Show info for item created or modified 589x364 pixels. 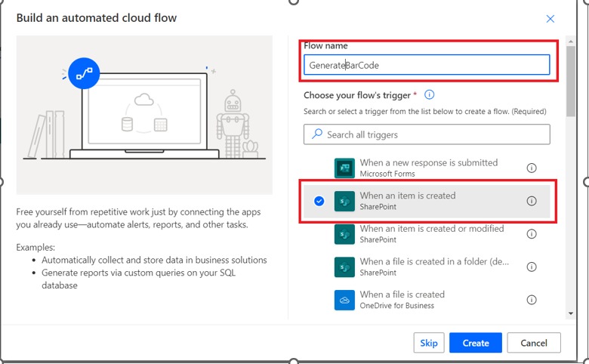tap(532, 234)
